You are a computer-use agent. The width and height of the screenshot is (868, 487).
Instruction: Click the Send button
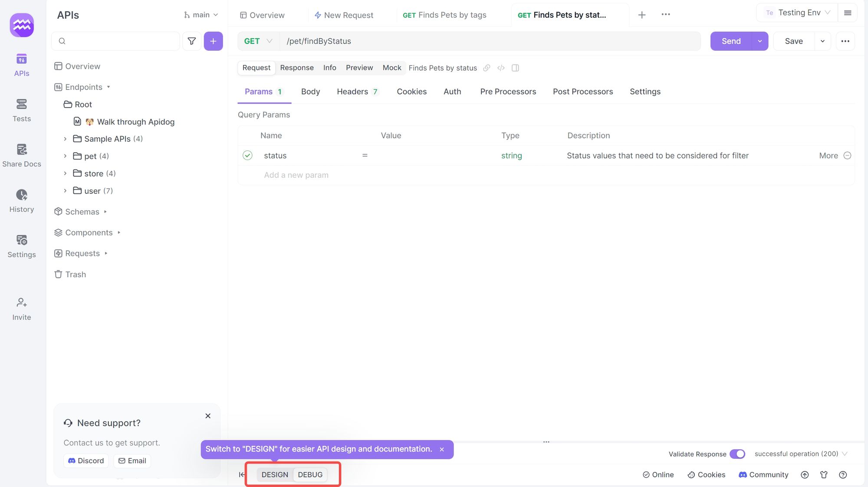click(x=731, y=41)
